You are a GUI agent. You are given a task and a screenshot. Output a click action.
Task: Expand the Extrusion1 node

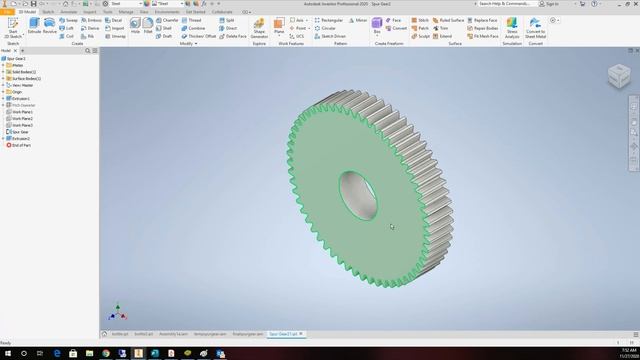click(x=3, y=98)
